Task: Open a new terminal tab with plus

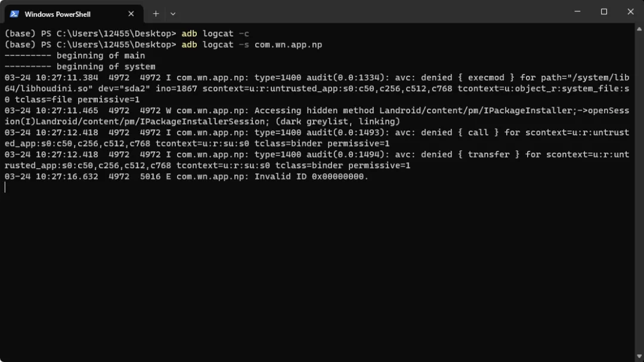Action: click(156, 14)
